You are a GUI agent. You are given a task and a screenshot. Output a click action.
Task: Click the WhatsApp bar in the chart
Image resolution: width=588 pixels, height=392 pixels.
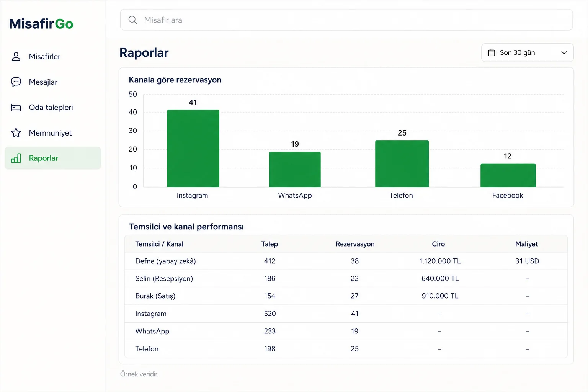[x=295, y=170]
